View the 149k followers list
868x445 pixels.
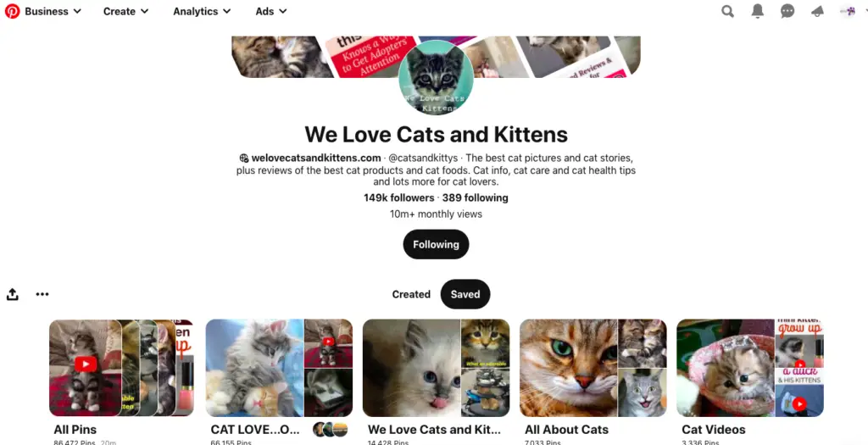click(x=398, y=197)
